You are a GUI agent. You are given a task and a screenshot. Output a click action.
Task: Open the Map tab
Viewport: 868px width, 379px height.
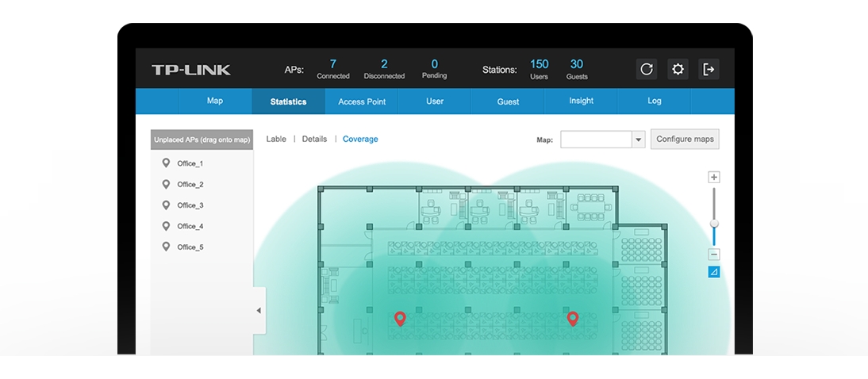[215, 101]
